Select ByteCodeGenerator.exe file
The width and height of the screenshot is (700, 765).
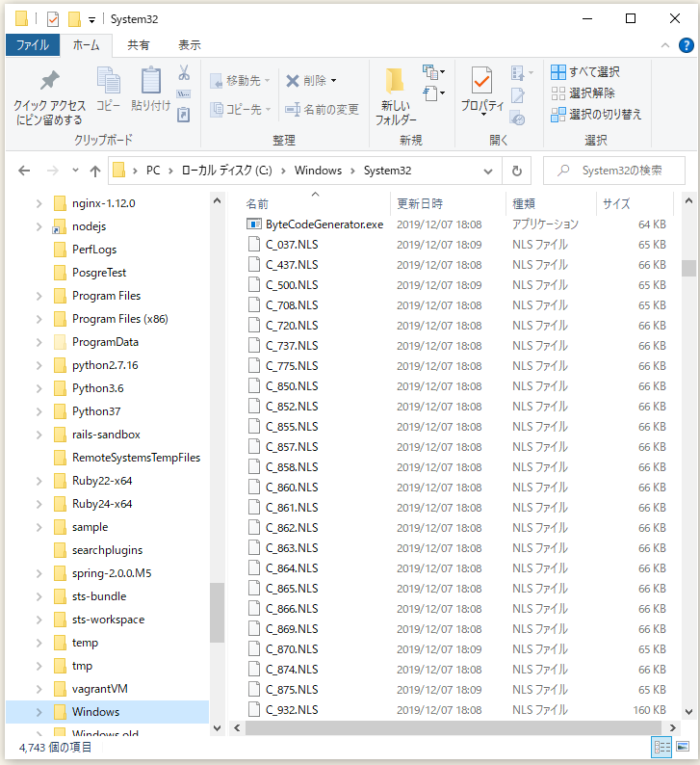pos(324,224)
